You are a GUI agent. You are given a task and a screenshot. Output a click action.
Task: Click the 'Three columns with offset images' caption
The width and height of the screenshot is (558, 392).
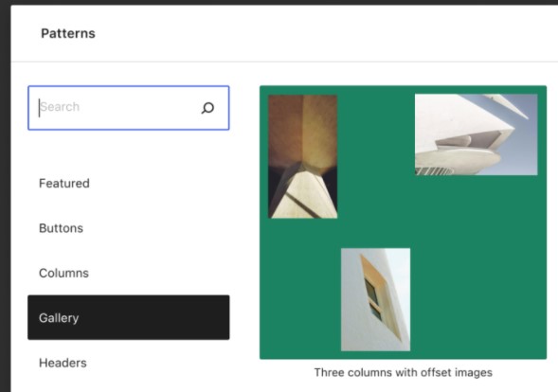[x=404, y=372]
